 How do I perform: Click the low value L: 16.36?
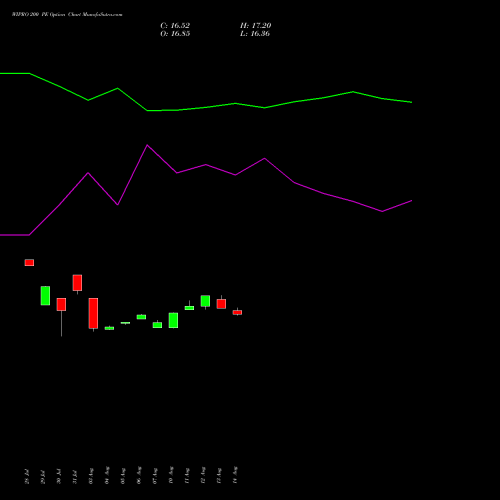click(255, 34)
